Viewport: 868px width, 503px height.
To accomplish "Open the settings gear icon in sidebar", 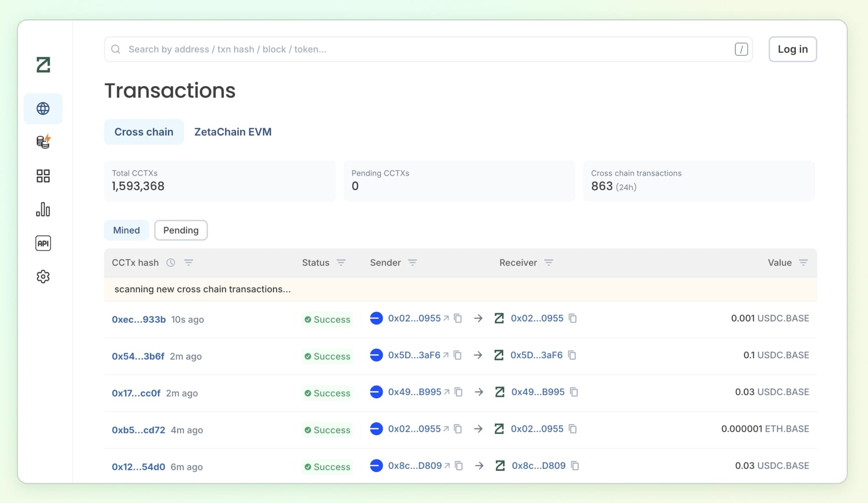I will [43, 277].
